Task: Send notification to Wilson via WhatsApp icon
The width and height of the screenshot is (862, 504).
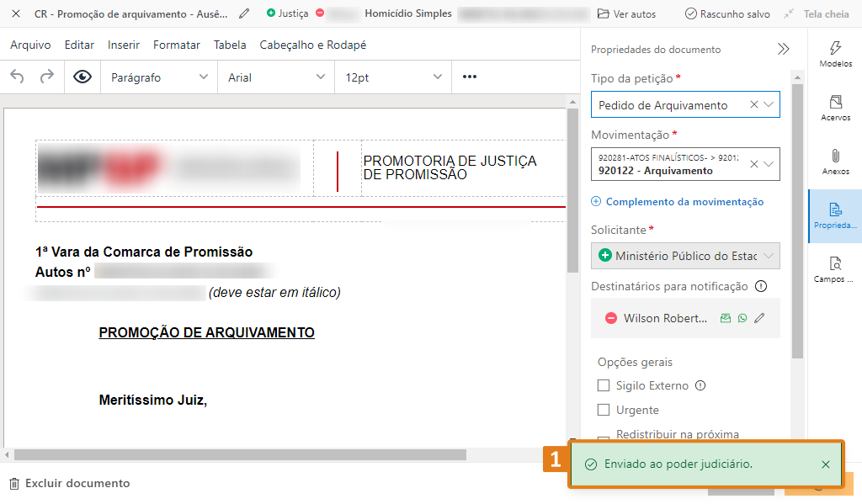Action: (742, 318)
